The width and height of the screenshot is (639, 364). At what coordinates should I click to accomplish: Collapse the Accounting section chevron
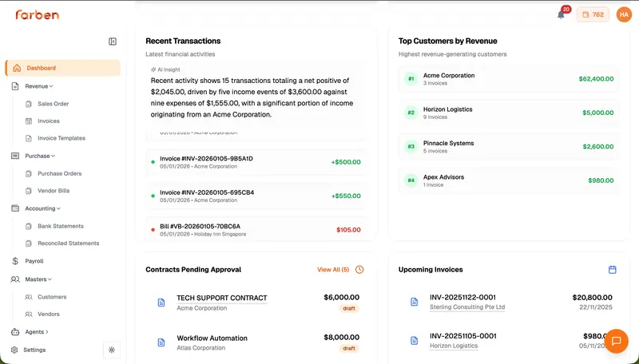58,208
